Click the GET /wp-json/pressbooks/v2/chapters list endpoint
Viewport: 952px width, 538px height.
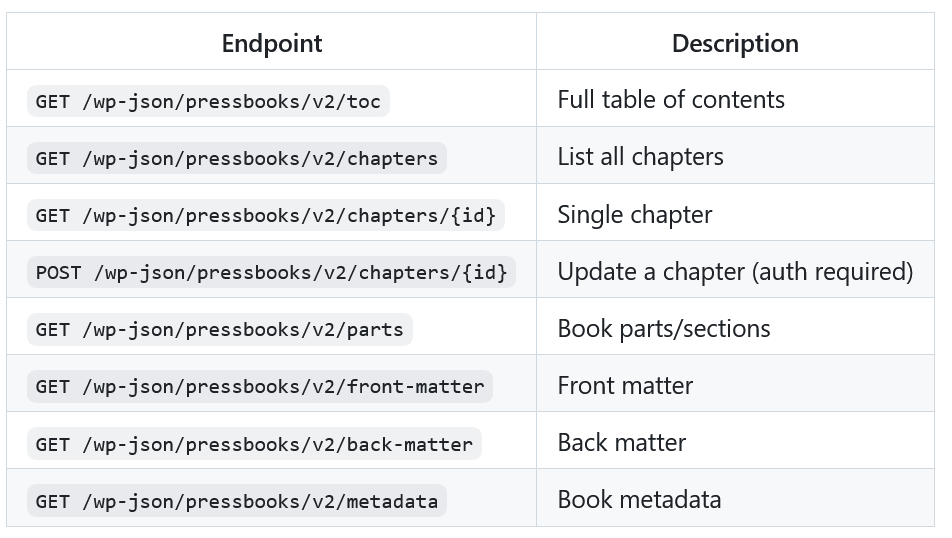pyautogui.click(x=237, y=158)
